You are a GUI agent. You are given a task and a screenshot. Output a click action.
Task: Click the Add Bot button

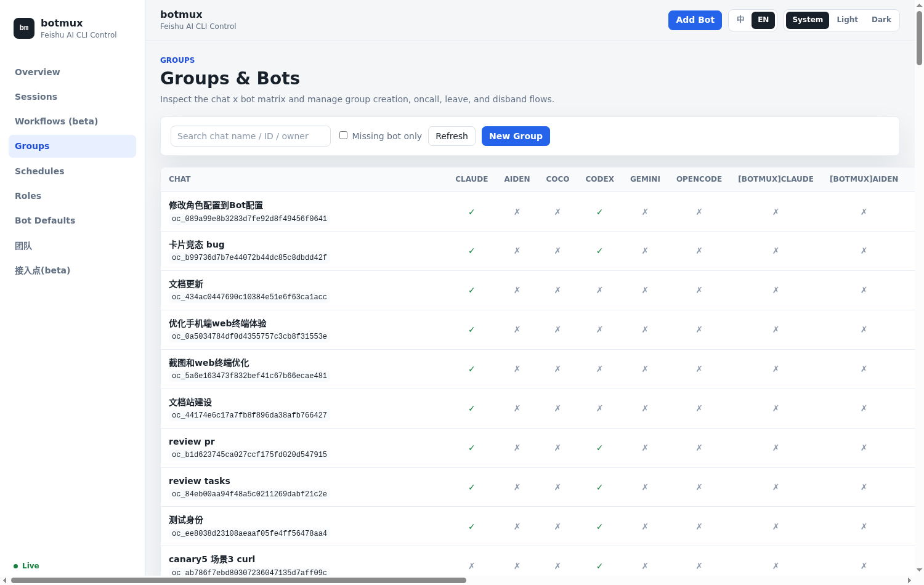pos(695,20)
